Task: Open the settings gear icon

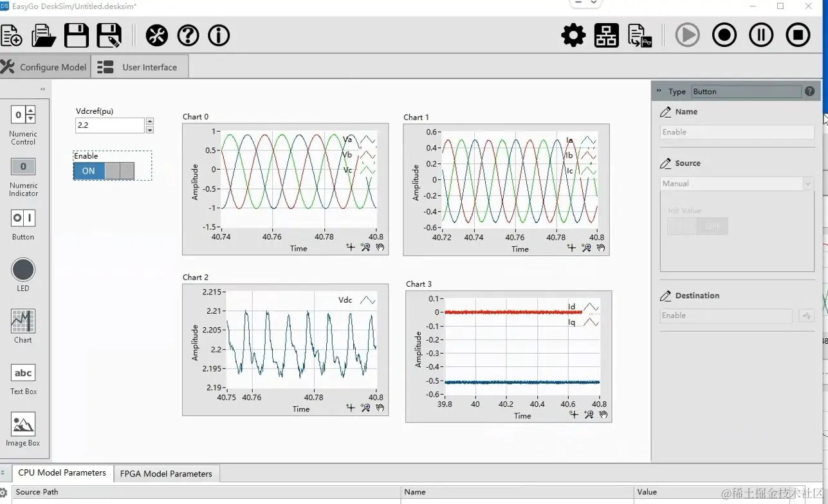Action: (573, 35)
